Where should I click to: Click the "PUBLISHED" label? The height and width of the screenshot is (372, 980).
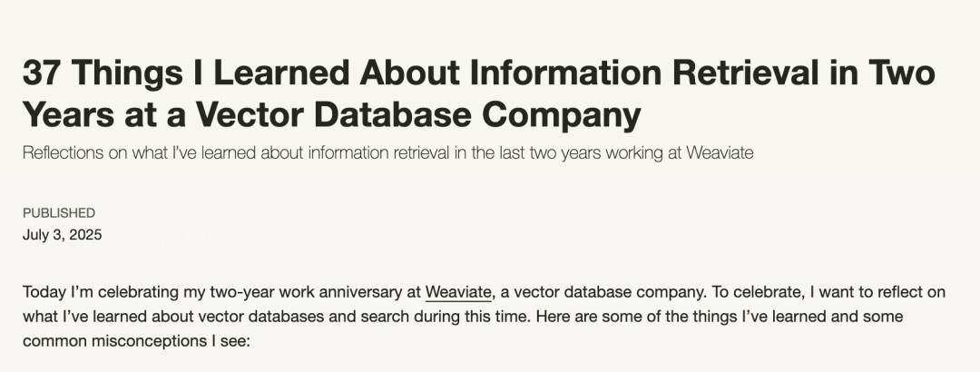pos(59,213)
